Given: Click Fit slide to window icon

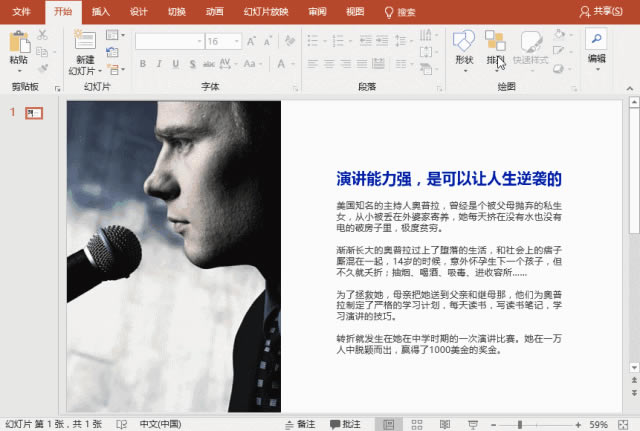Looking at the screenshot, I should (x=623, y=425).
